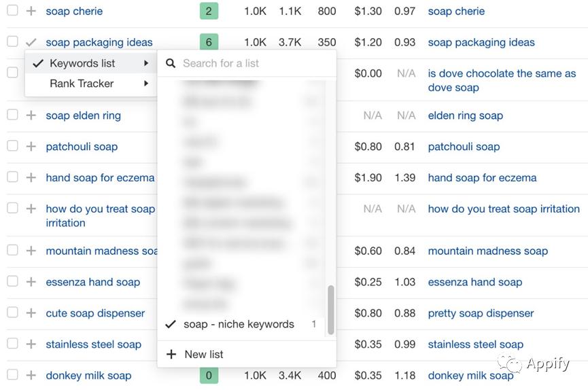Image resolution: width=588 pixels, height=390 pixels.
Task: Click plus icon next to patchouli soap
Action: click(31, 147)
